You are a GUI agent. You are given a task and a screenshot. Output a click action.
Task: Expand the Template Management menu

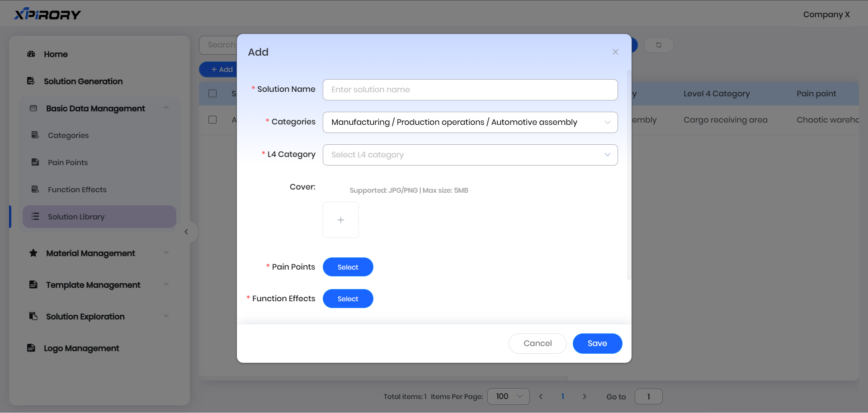coord(93,285)
